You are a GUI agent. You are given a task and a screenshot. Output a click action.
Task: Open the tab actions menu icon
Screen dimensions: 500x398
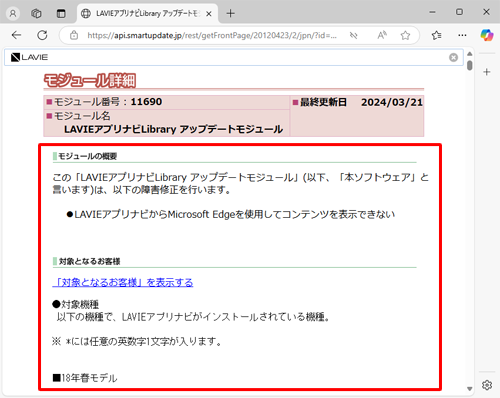click(x=61, y=13)
